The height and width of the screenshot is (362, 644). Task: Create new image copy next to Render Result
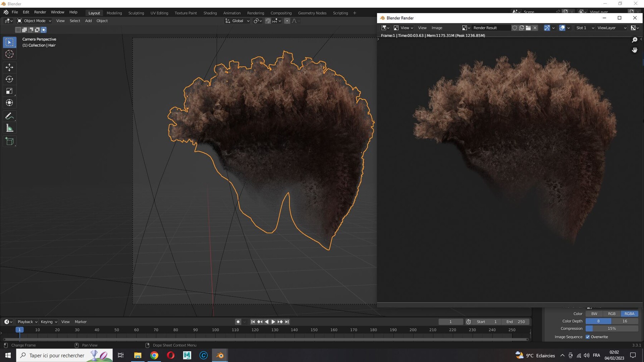(521, 28)
